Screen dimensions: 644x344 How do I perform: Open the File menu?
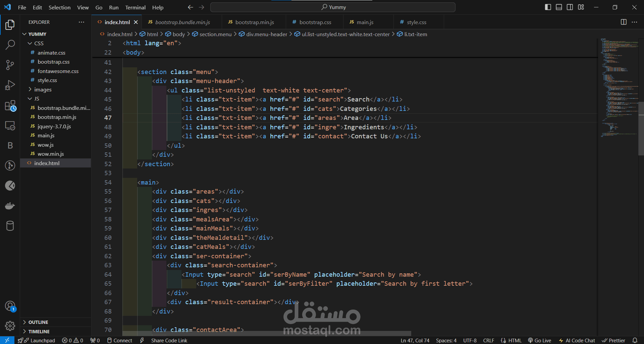coord(22,7)
